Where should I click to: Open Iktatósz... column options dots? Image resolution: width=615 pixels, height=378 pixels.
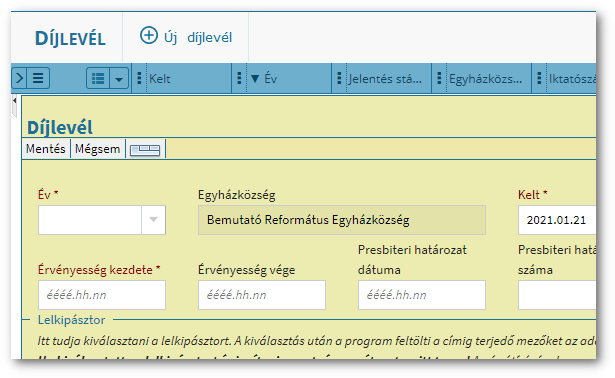pos(539,78)
